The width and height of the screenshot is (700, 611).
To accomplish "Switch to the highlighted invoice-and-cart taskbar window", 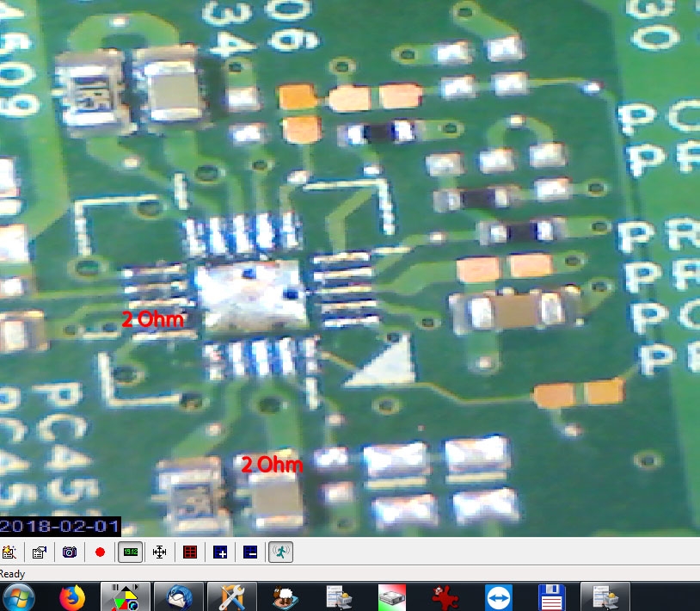I will pos(605,597).
